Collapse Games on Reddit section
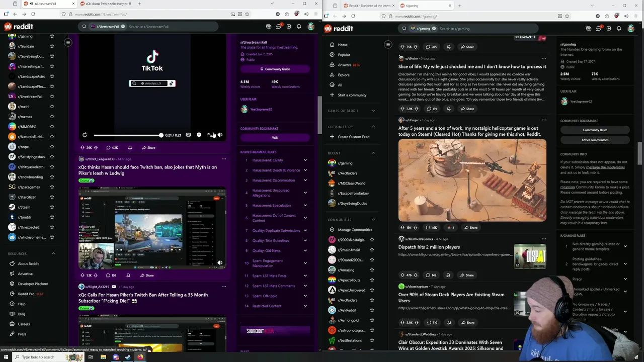The width and height of the screenshot is (644, 362). [x=373, y=111]
